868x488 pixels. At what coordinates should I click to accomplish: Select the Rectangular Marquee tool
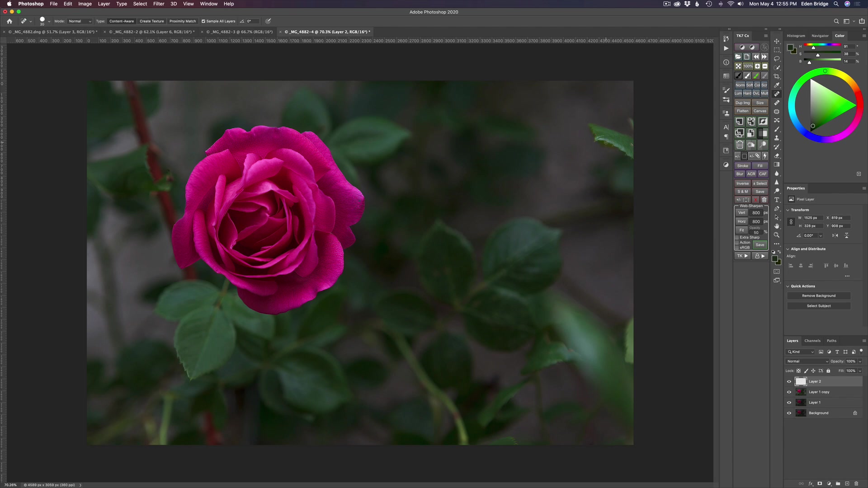tap(777, 50)
